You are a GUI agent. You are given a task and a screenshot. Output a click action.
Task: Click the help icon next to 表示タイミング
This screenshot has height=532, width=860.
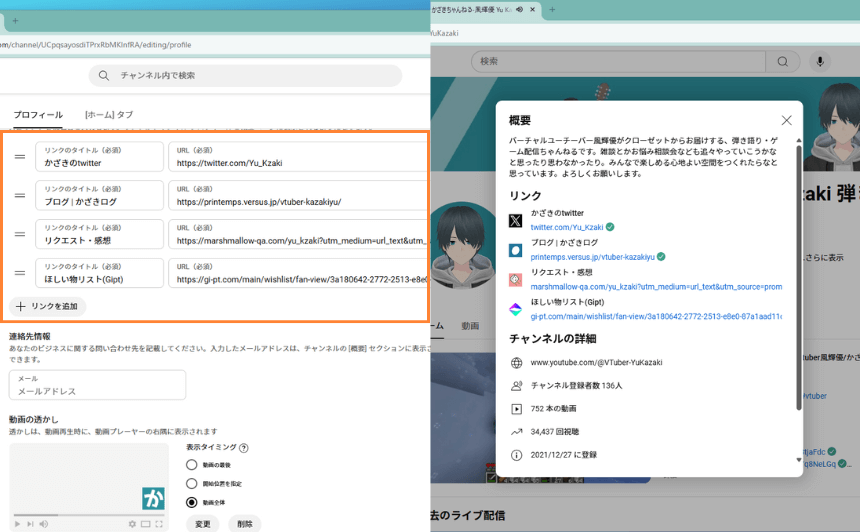click(x=244, y=448)
